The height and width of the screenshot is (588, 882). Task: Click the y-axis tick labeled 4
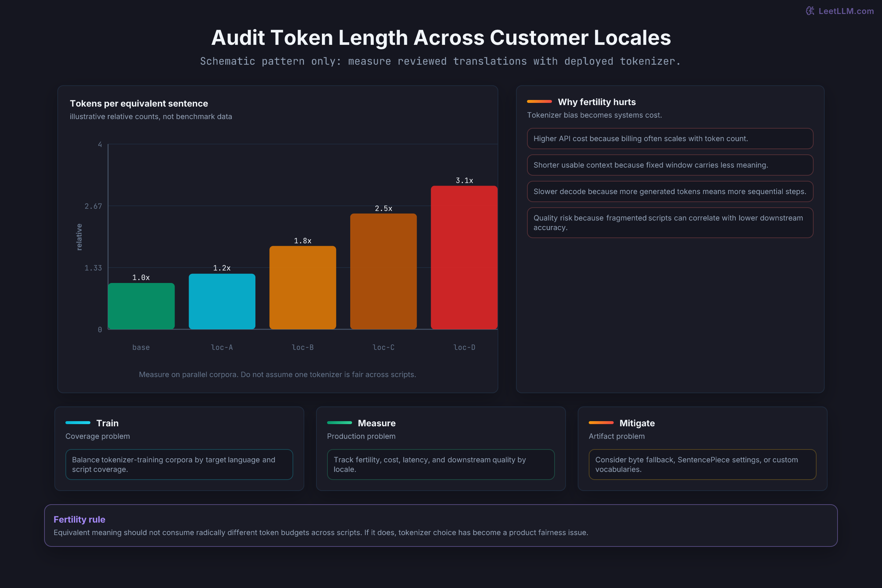[100, 144]
